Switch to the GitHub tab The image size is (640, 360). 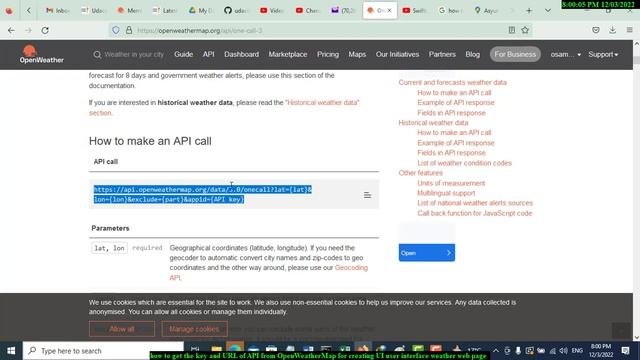click(236, 11)
